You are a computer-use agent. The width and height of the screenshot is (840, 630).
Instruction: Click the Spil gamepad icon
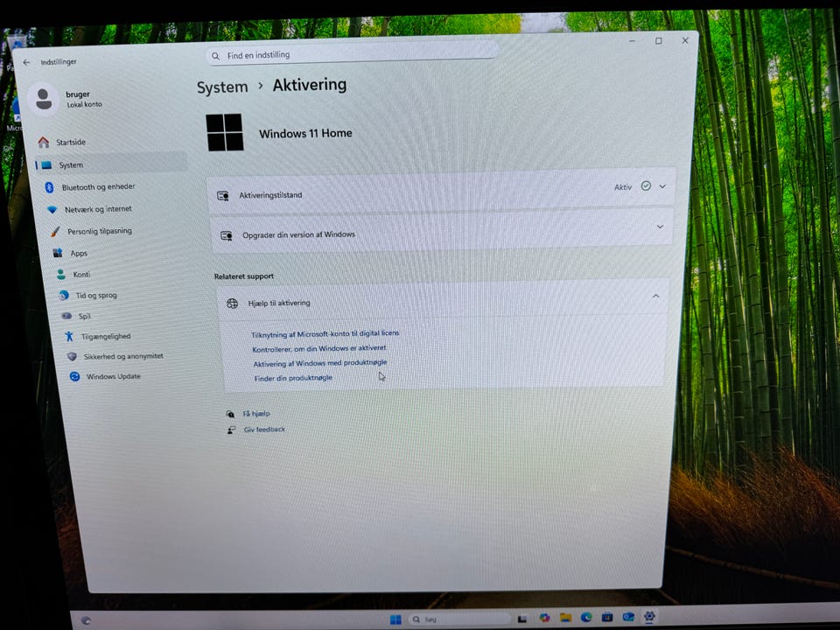click(67, 316)
